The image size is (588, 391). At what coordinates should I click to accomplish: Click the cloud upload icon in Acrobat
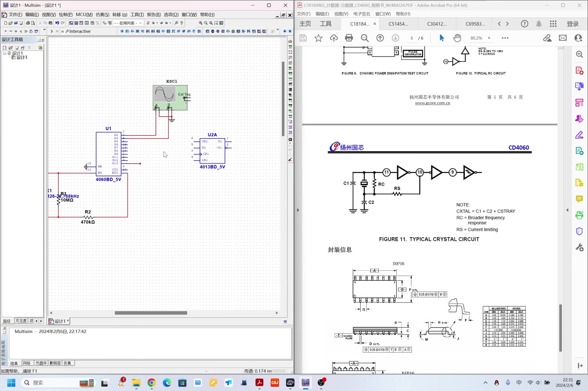point(333,38)
